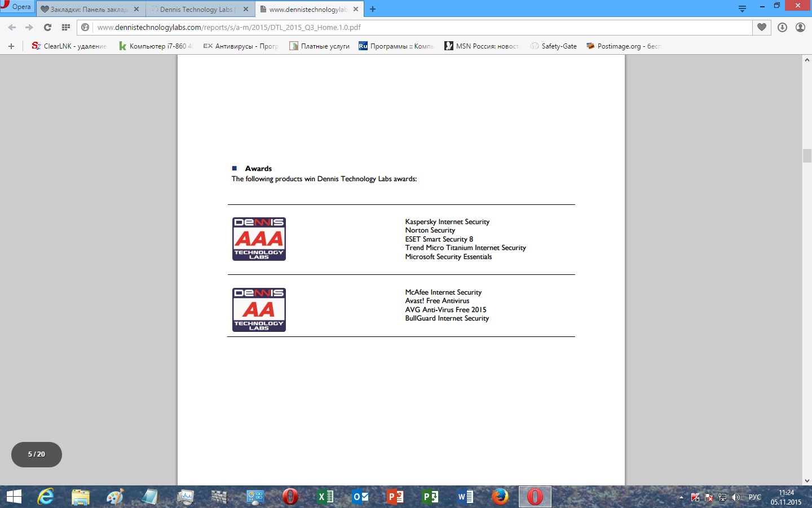Add page to bookmarks with heart icon
This screenshot has width=812, height=508.
762,27
